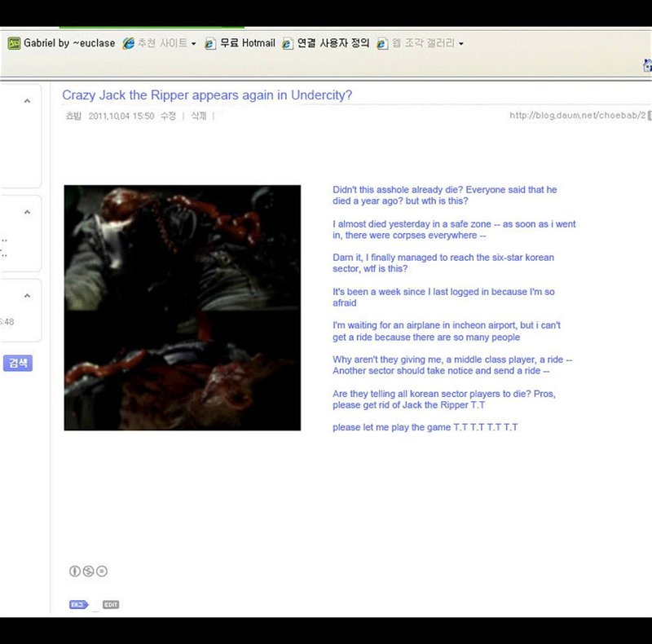The width and height of the screenshot is (652, 644).
Task: Copy post URL using icon beside address
Action: 650,116
